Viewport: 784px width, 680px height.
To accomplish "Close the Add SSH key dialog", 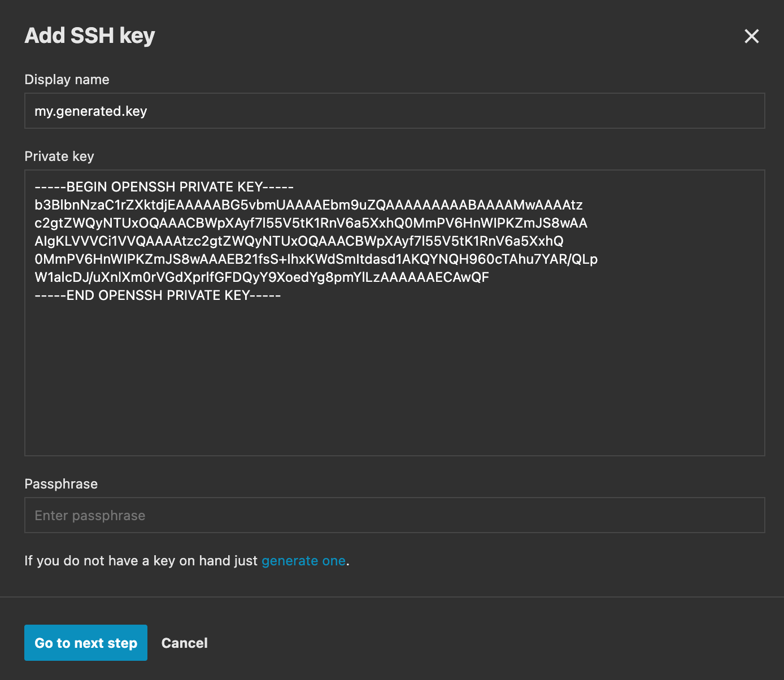I will pyautogui.click(x=751, y=36).
